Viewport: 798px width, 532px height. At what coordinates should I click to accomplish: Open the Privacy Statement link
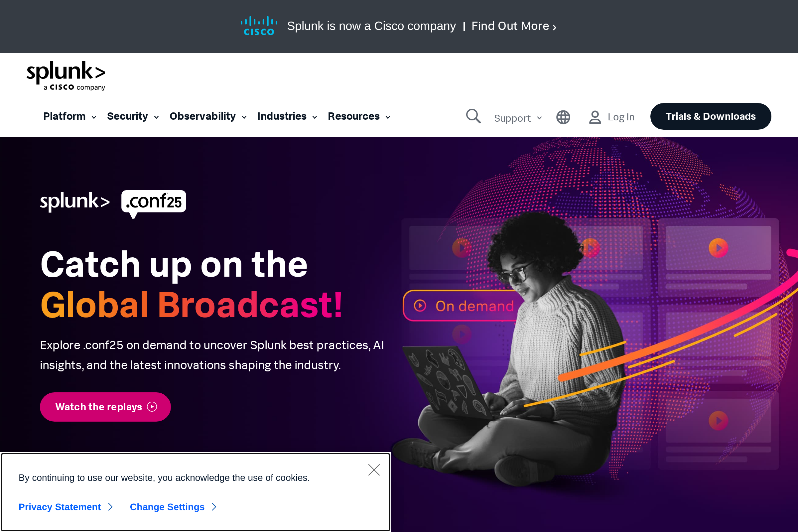coord(66,506)
